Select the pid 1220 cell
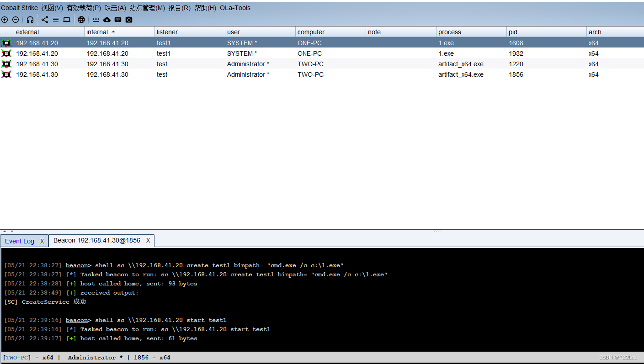644x364 pixels. (x=516, y=64)
